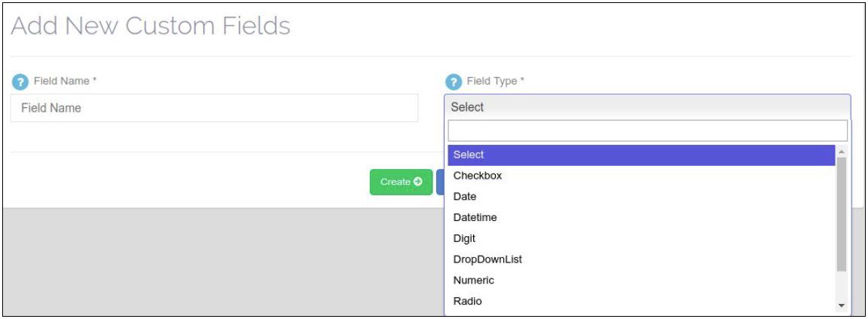Click the search box inside the dropdown
Image resolution: width=868 pixels, height=319 pixels.
click(x=646, y=130)
